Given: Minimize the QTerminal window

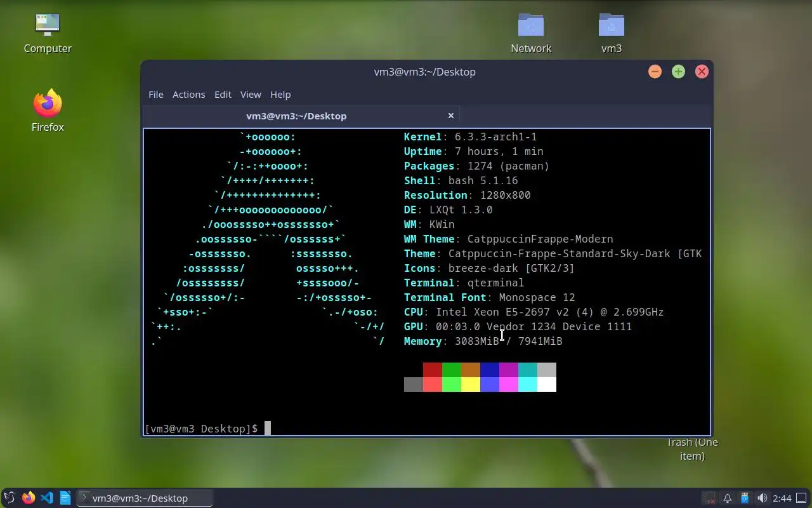Looking at the screenshot, I should 655,72.
